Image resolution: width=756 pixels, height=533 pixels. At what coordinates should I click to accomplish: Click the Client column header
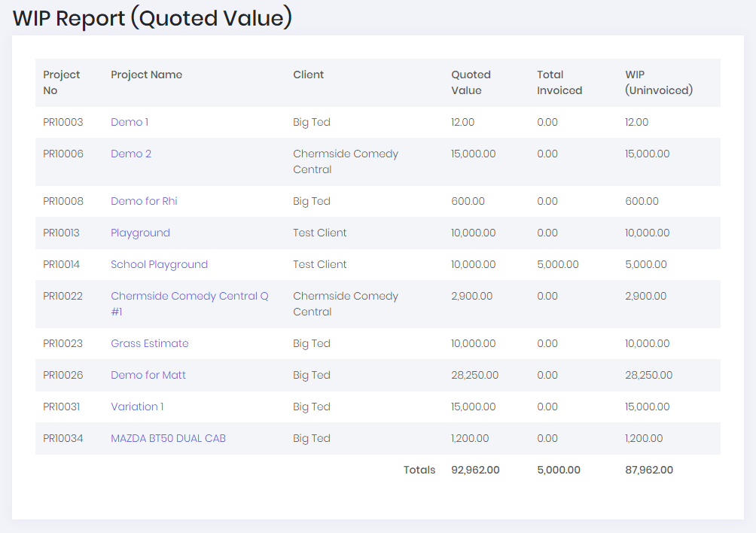(x=309, y=75)
